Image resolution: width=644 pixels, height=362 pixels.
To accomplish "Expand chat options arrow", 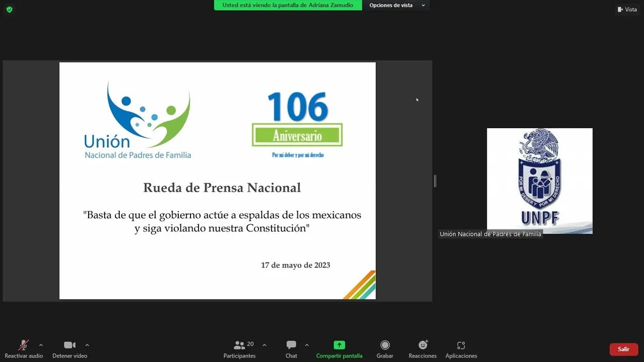I will (306, 345).
